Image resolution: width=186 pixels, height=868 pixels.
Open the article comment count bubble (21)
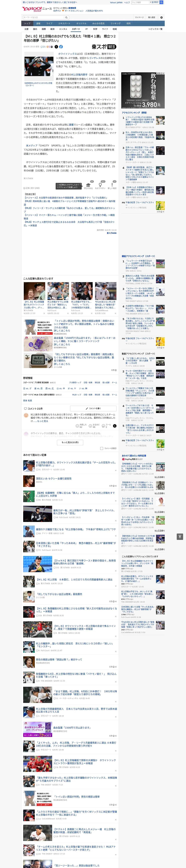43,47
